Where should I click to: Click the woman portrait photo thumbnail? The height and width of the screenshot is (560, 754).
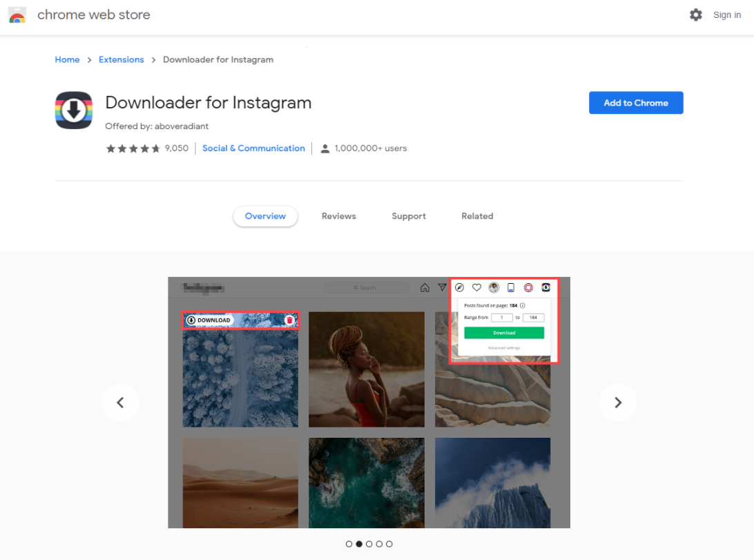367,369
